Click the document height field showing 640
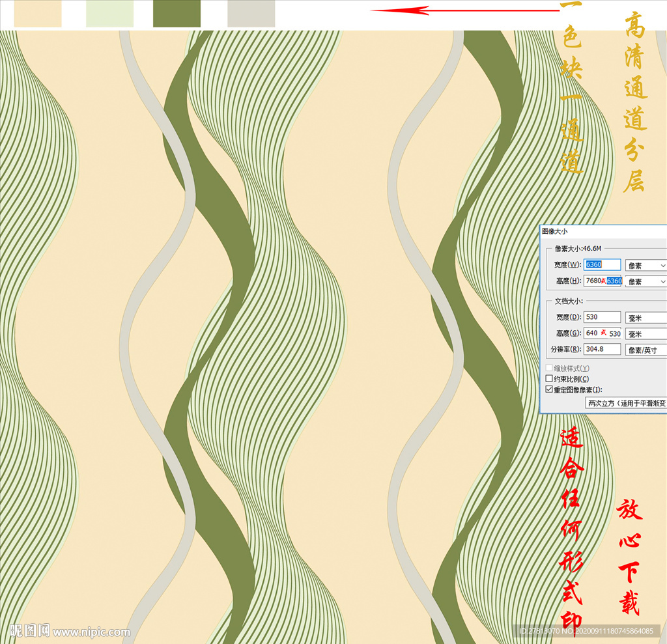 coord(603,333)
